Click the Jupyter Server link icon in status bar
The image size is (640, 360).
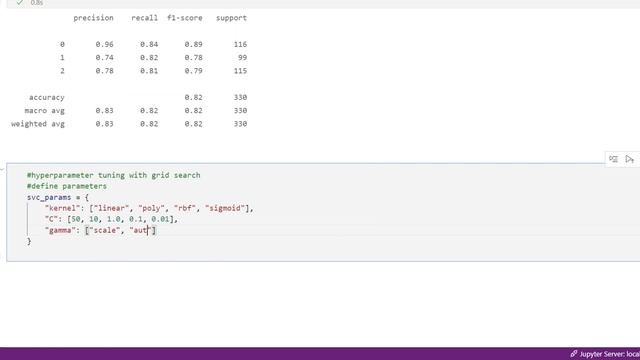point(573,354)
